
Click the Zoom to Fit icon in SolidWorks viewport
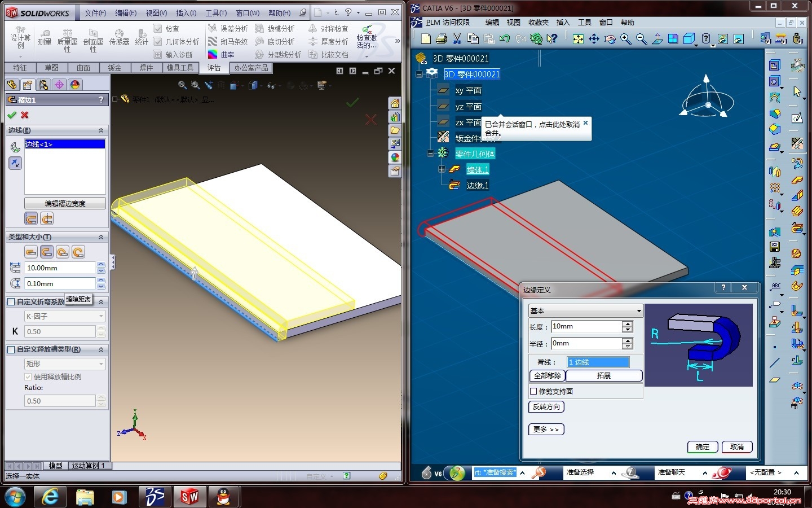click(182, 85)
